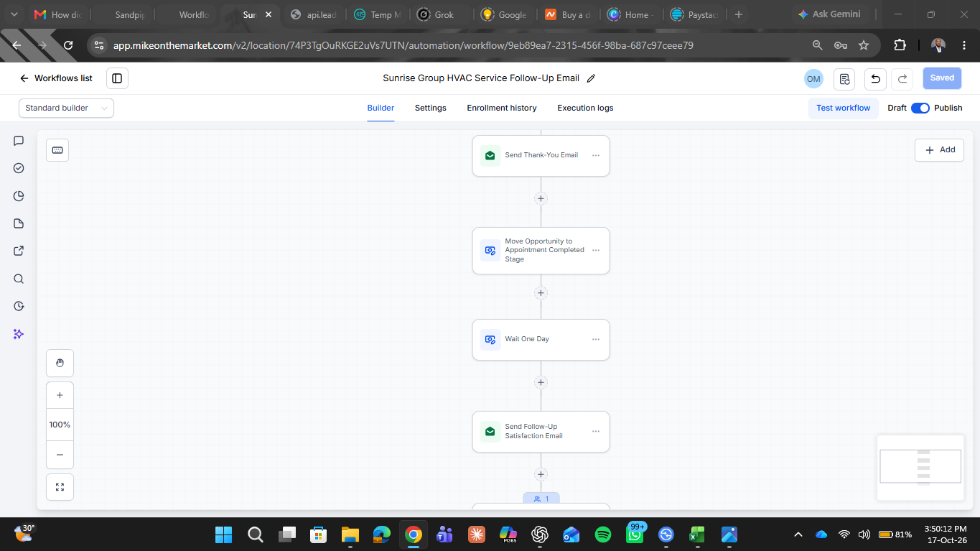Click the undo arrow icon
Screen dimensions: 980x551
[875, 78]
